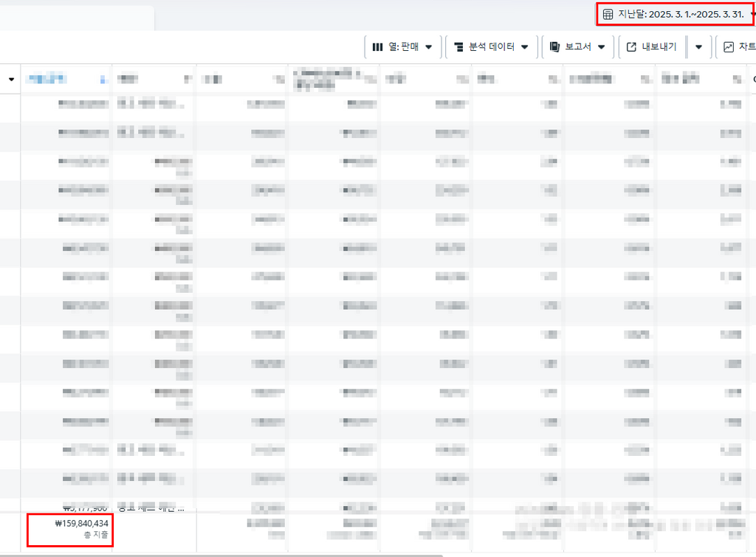This screenshot has height=557, width=756.
Task: Click the breakdown icon beside 분석 데이터
Action: point(458,47)
